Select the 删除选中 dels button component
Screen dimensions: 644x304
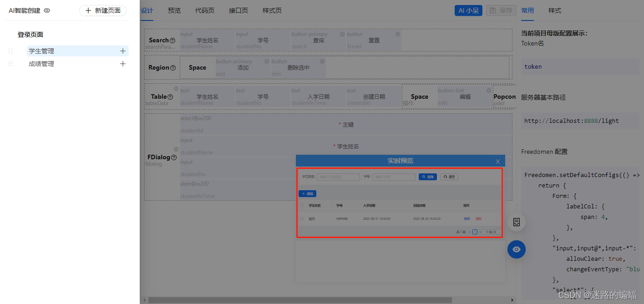coord(299,67)
